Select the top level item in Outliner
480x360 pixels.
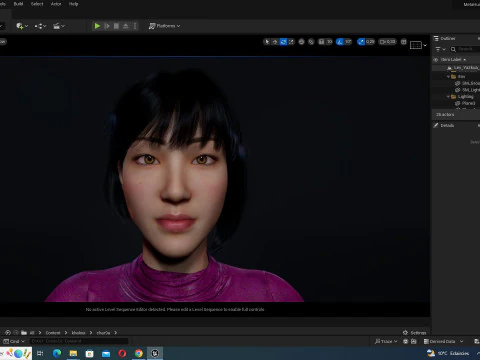(x=463, y=68)
